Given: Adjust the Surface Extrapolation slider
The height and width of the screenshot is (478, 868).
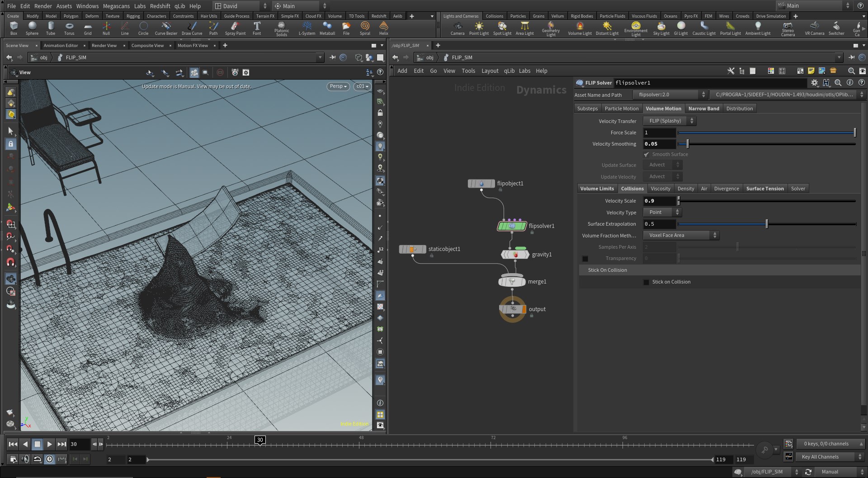Looking at the screenshot, I should point(767,224).
